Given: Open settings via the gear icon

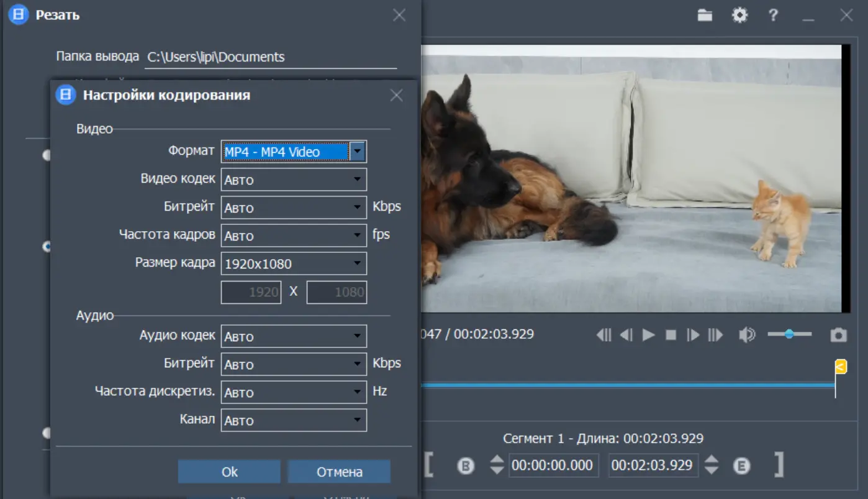Looking at the screenshot, I should 739,16.
